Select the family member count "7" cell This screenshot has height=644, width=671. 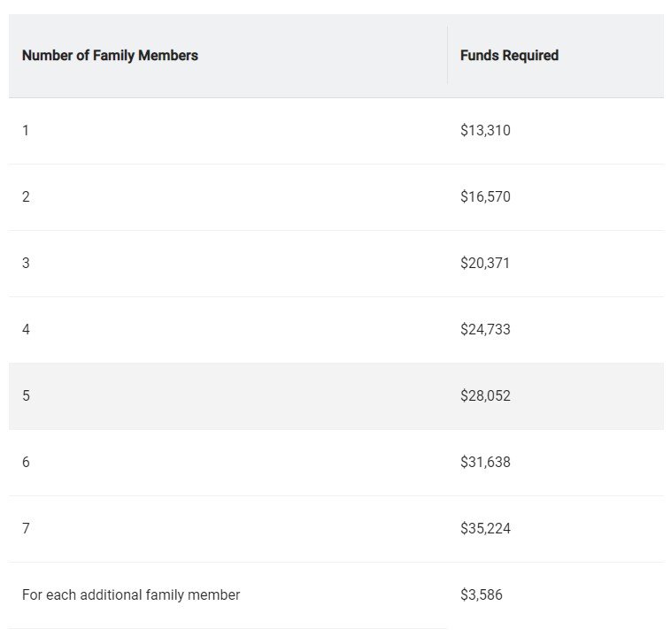26,529
